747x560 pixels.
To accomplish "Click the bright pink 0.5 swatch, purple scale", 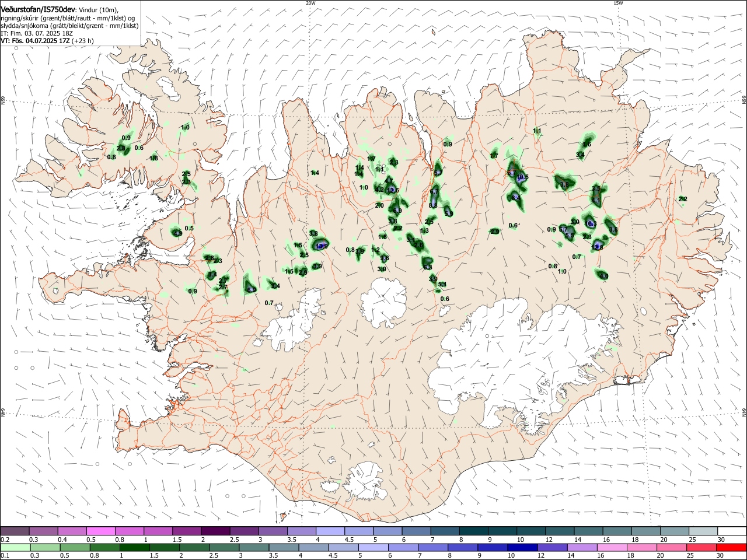I will [x=100, y=531].
